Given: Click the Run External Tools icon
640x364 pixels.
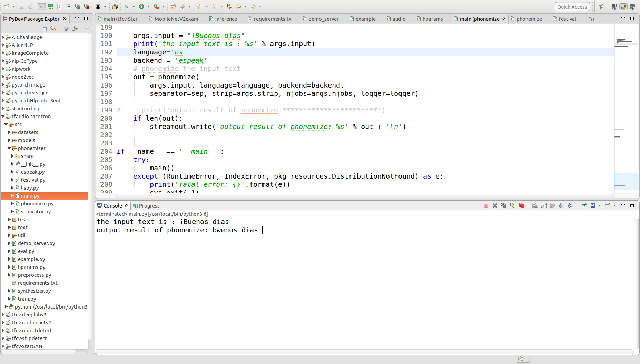Looking at the screenshot, I should point(156,7).
